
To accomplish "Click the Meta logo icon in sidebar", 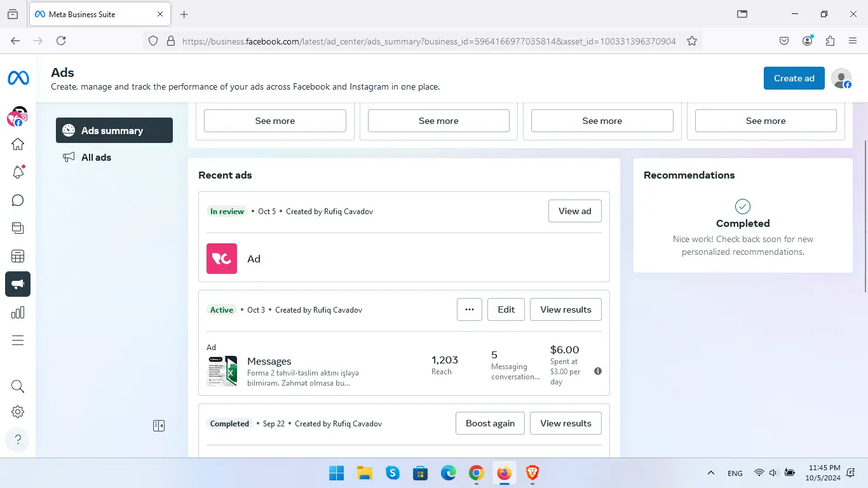I will (x=18, y=78).
